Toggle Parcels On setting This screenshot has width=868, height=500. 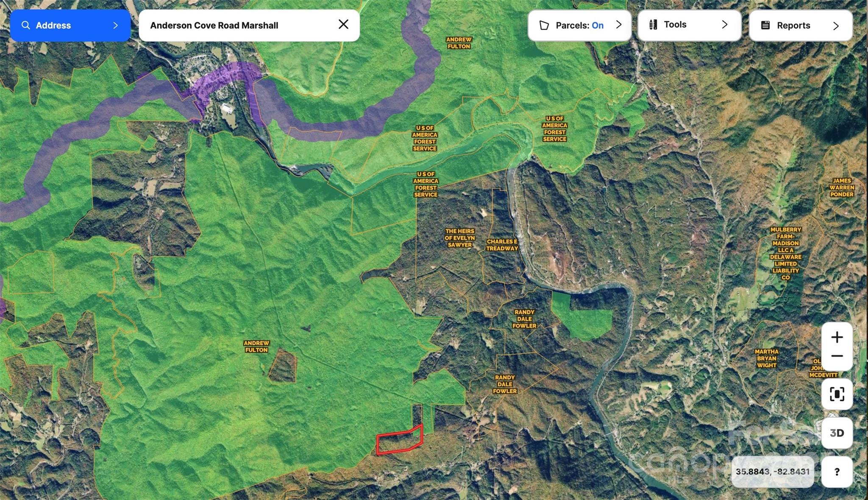[x=579, y=25]
